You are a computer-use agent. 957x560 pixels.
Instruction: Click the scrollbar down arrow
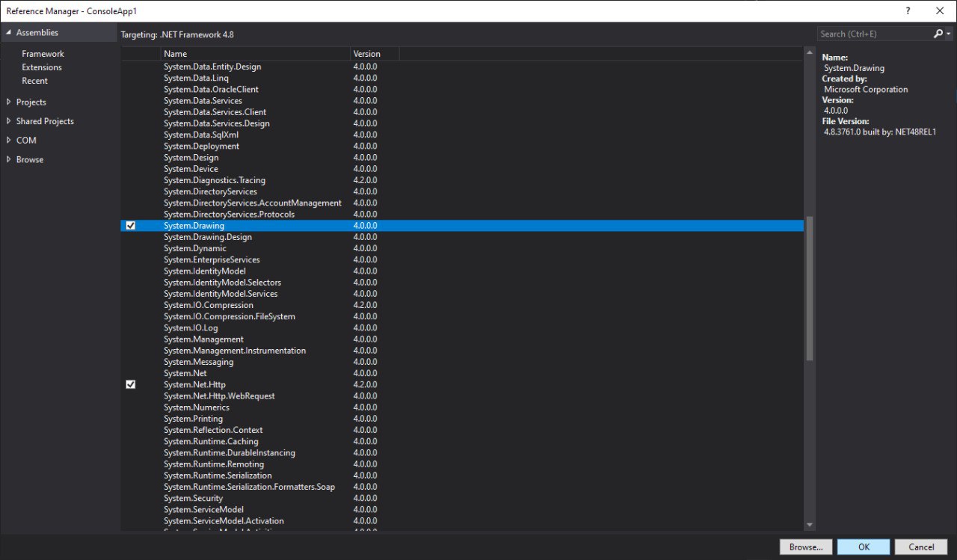coord(809,526)
